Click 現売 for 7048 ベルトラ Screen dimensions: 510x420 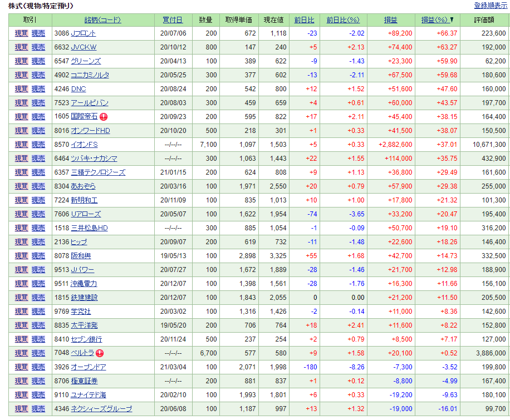(x=38, y=353)
